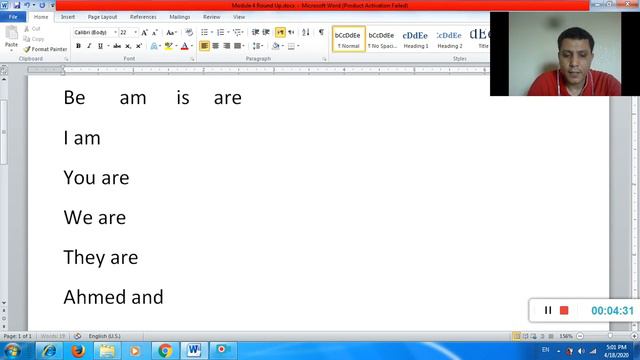Click the Grow Font icon
The image size is (640, 360).
pos(144,32)
